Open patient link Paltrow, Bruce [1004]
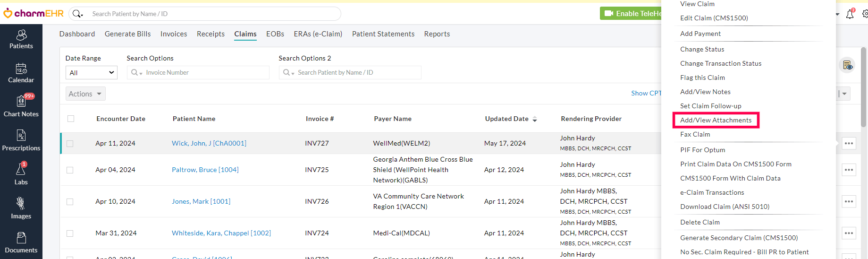Screen dimensions: 868x259 pos(205,170)
